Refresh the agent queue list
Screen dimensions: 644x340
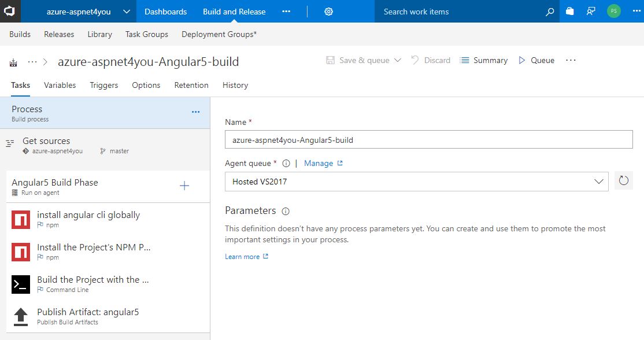pyautogui.click(x=623, y=180)
